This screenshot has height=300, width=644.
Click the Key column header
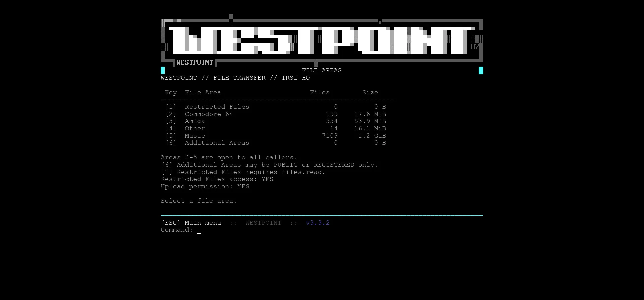pyautogui.click(x=171, y=92)
